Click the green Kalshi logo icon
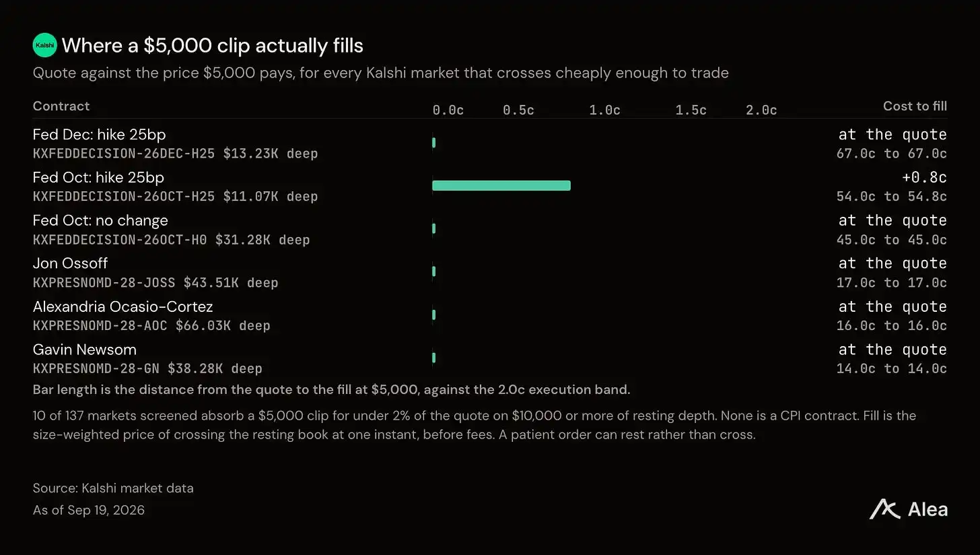Viewport: 980px width, 555px height. 45,45
